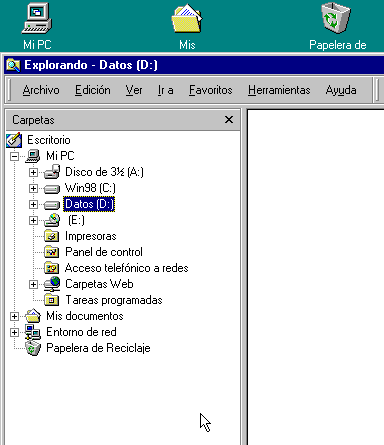Image resolution: width=384 pixels, height=445 pixels.
Task: Expand the Datos (D:) drive node
Action: click(33, 204)
